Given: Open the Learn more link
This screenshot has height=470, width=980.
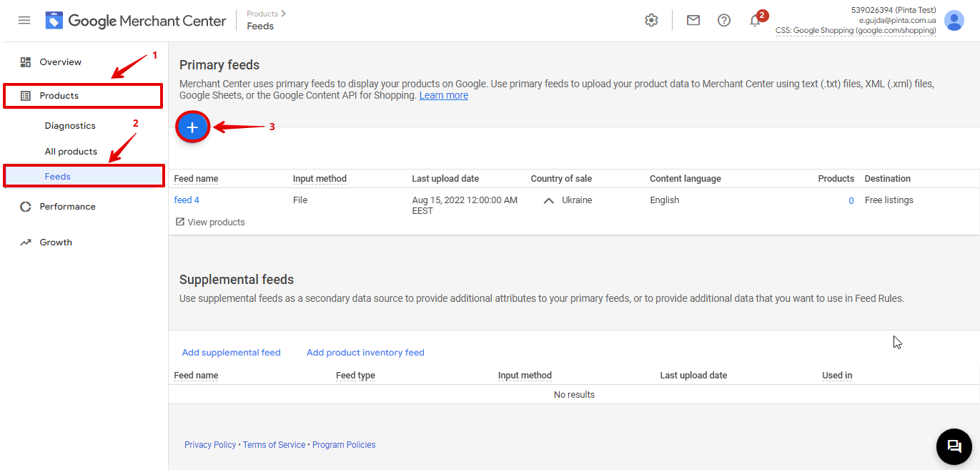Looking at the screenshot, I should (x=444, y=95).
